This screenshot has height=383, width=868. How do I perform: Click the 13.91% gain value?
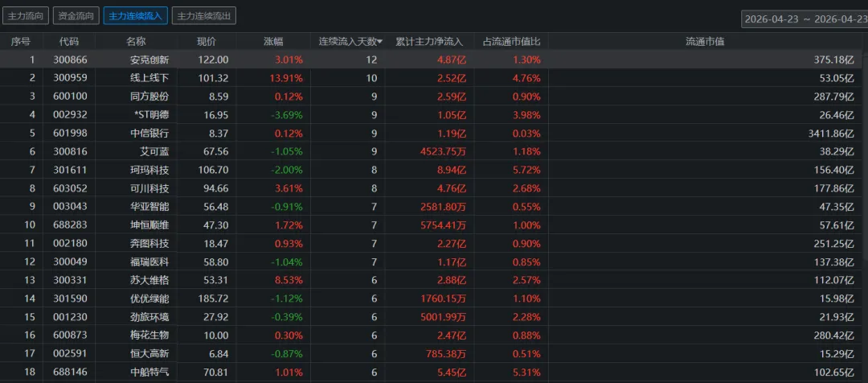[287, 78]
